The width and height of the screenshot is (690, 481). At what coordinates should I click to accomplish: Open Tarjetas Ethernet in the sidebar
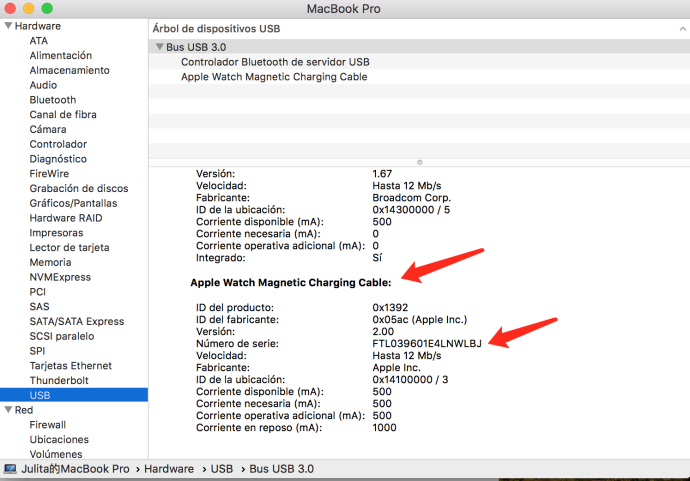[x=71, y=366]
